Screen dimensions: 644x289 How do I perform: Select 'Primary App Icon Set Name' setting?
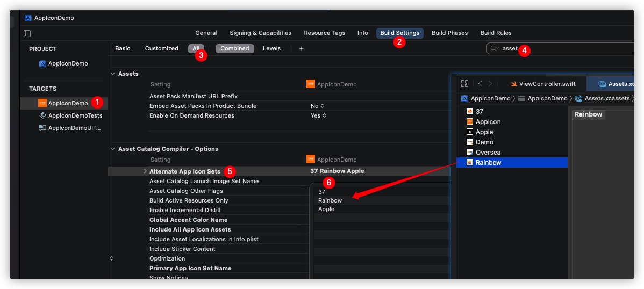pos(190,268)
